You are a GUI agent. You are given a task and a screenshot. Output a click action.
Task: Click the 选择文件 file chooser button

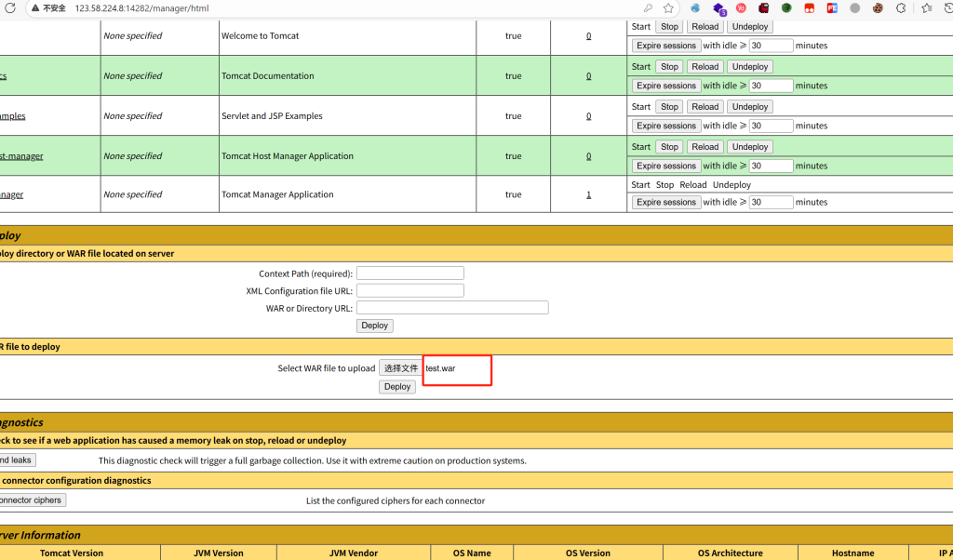point(400,368)
